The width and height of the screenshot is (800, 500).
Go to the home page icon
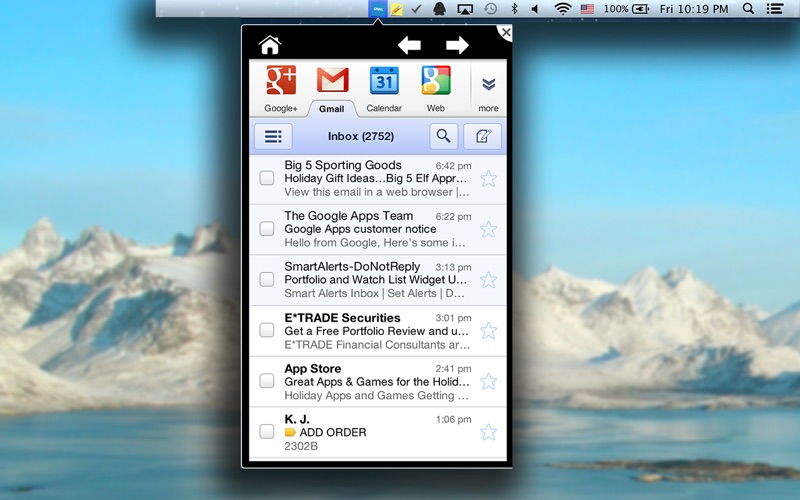coord(270,45)
